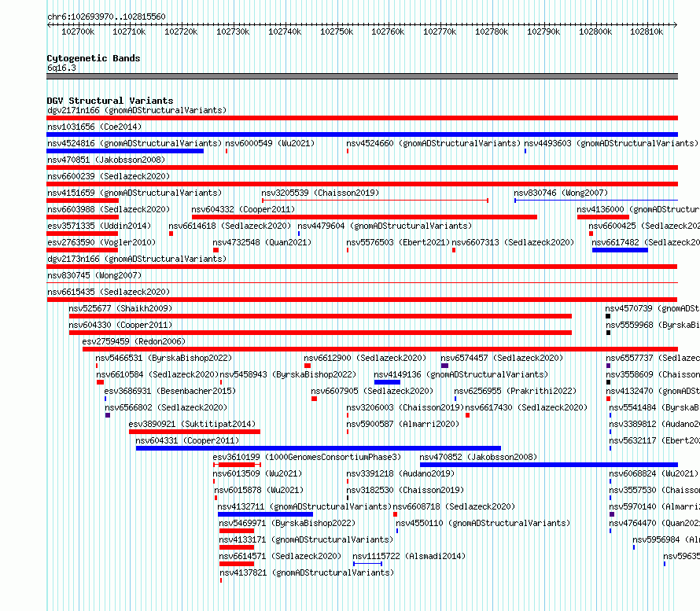Click nsv4133171 gnomAD variant label
The height and width of the screenshot is (611, 700).
[x=306, y=539]
